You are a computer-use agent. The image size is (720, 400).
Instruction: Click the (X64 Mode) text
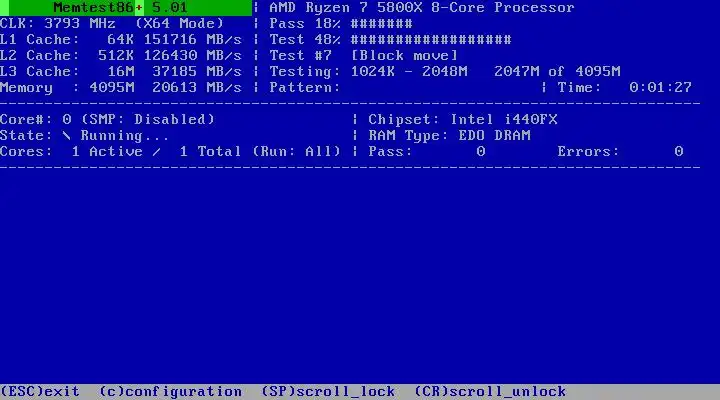point(180,23)
